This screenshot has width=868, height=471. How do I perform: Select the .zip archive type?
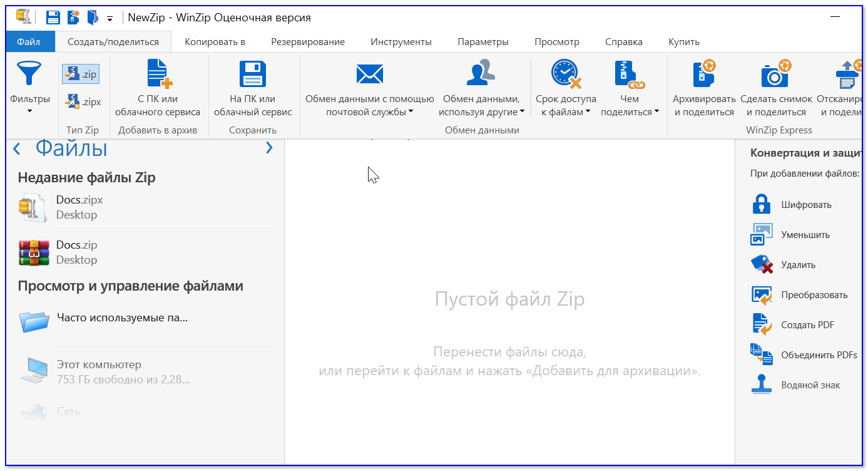pos(81,75)
